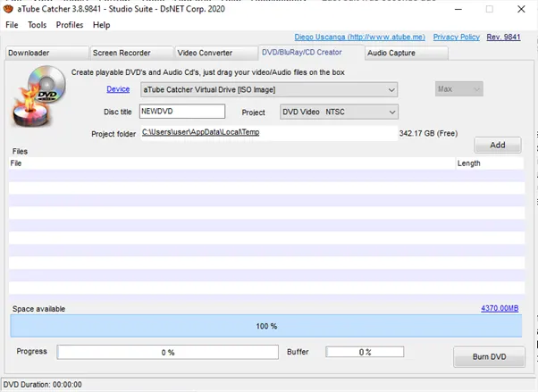Click the Rev. 9841 link
The width and height of the screenshot is (538, 392).
(503, 37)
